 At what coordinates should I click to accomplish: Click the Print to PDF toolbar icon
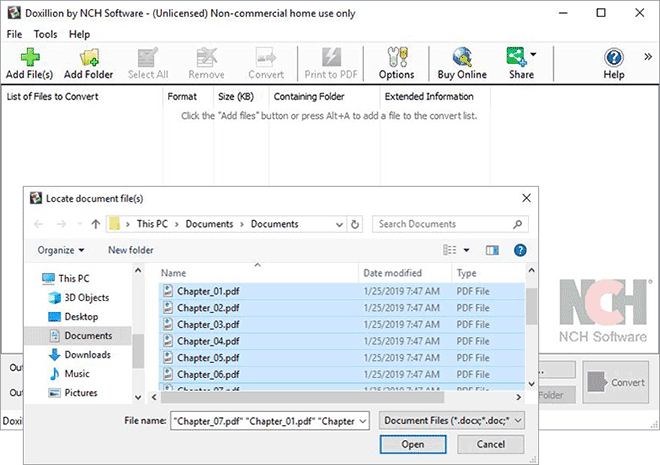click(331, 64)
